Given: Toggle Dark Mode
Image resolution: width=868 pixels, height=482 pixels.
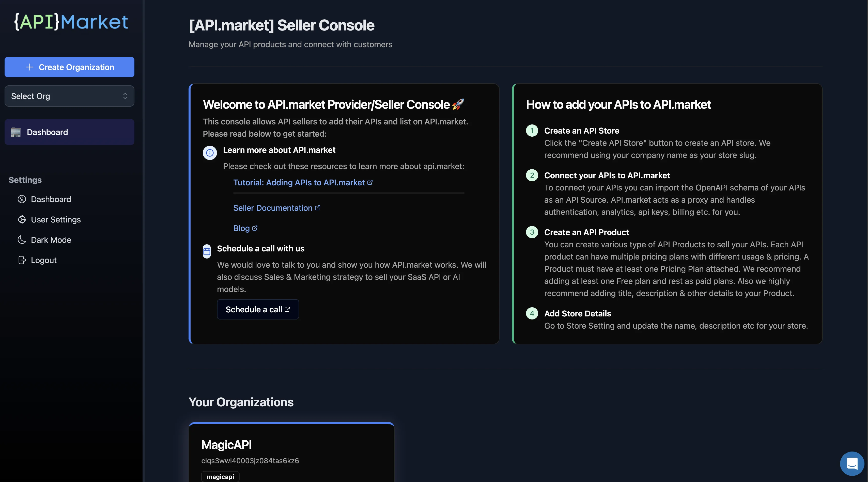Looking at the screenshot, I should (x=51, y=239).
